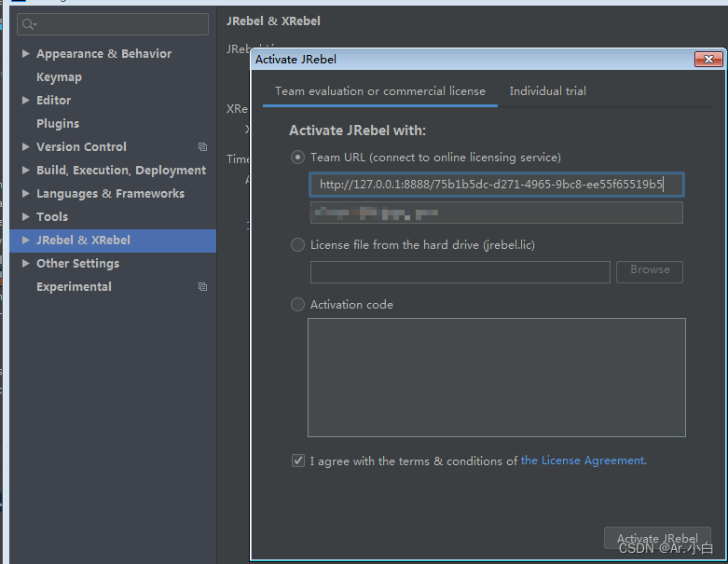Click the settings search magnifier icon

(29, 24)
